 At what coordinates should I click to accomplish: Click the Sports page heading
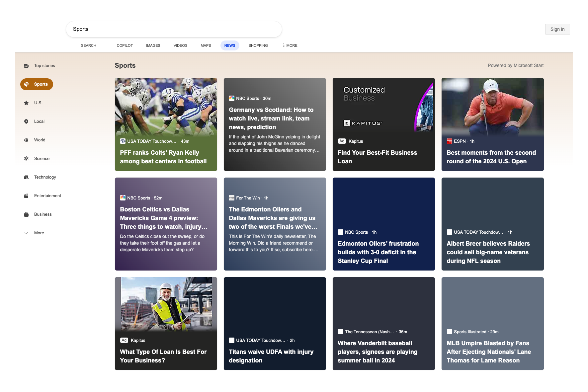click(x=125, y=66)
